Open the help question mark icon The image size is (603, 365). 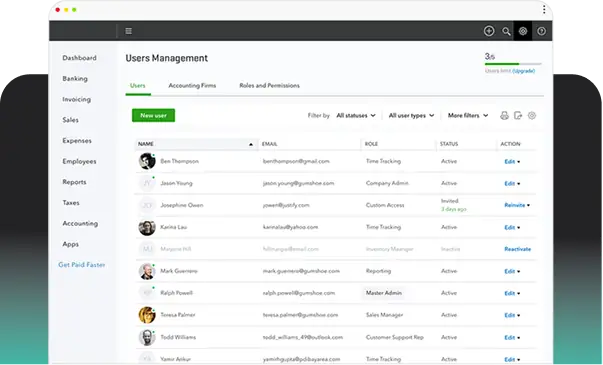[x=541, y=31]
